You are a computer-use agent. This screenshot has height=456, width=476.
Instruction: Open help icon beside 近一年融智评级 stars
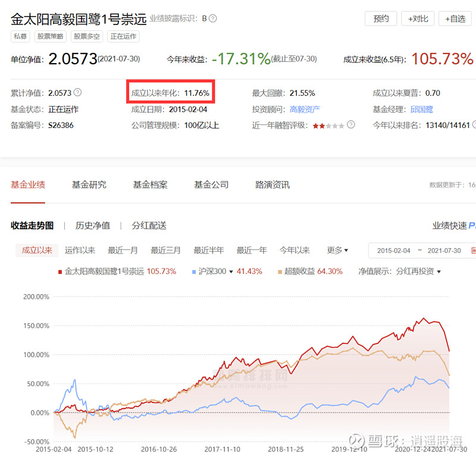[351, 124]
